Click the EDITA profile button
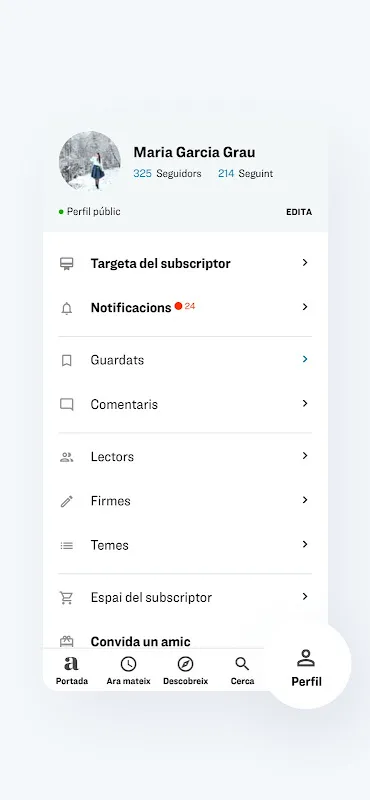The height and width of the screenshot is (800, 370). pyautogui.click(x=299, y=212)
